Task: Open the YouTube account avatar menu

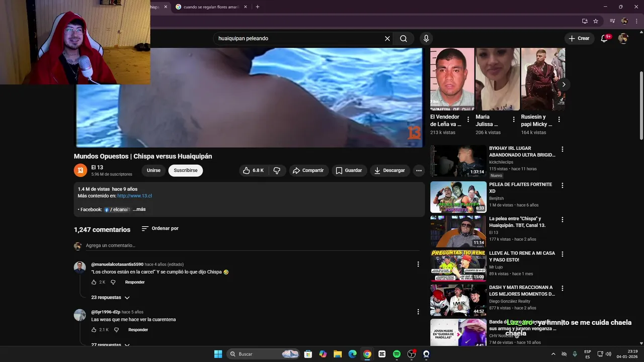Action: [623, 38]
